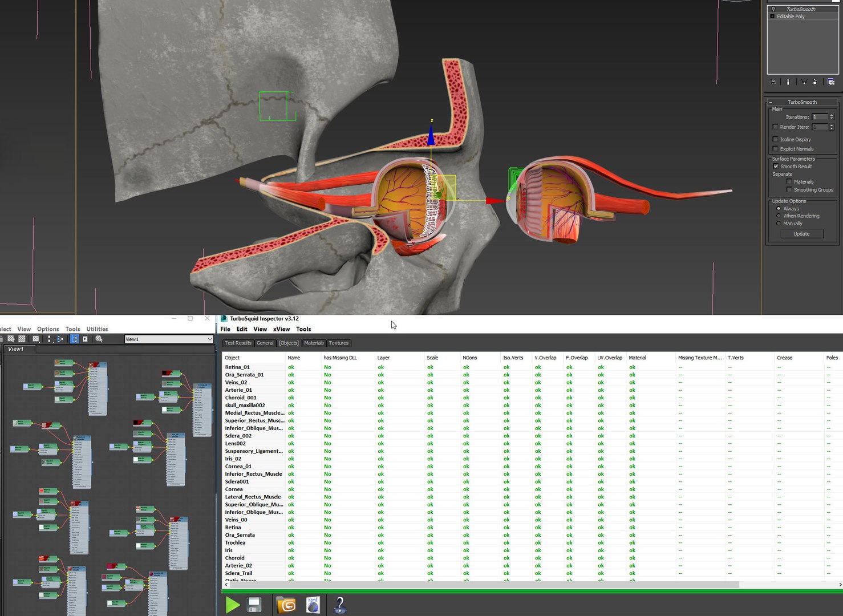Open File menu in TurboSquid Inspector
This screenshot has height=616, width=843.
point(225,329)
